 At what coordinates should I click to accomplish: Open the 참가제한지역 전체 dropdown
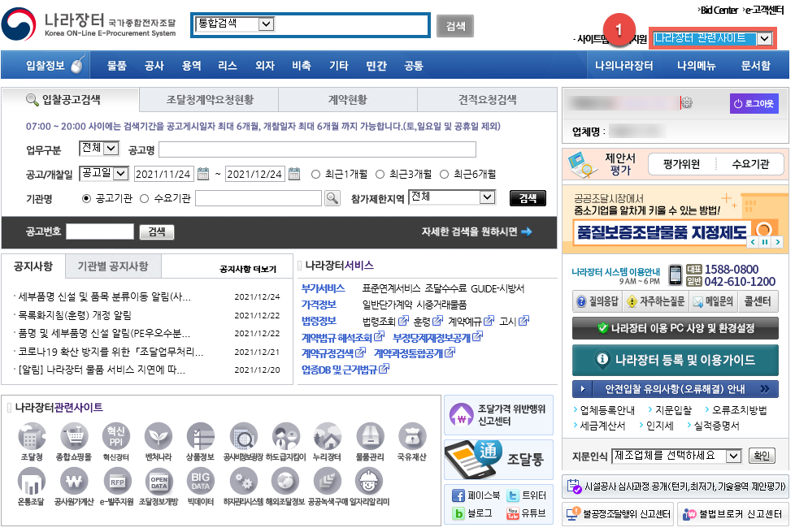coord(452,197)
